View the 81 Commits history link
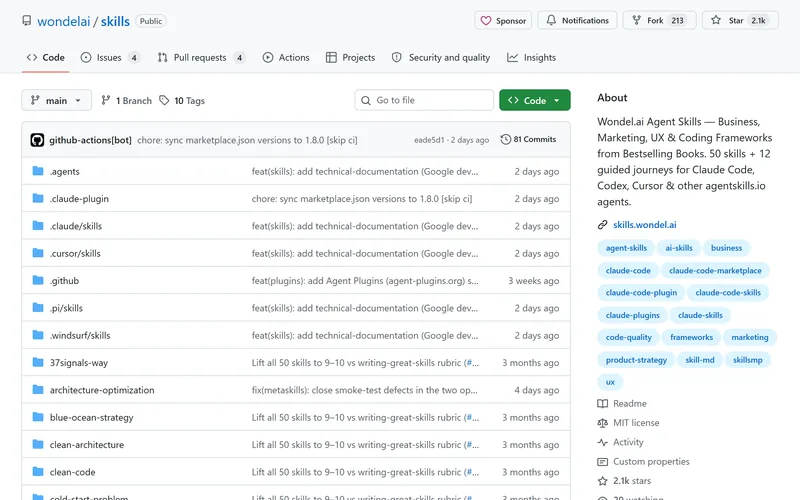The width and height of the screenshot is (800, 500). click(529, 139)
